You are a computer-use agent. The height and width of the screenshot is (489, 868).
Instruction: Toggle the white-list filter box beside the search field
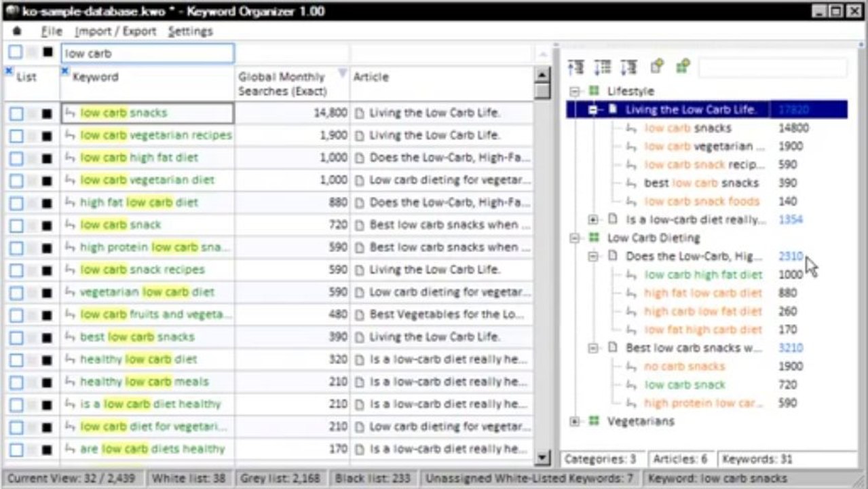pyautogui.click(x=15, y=52)
